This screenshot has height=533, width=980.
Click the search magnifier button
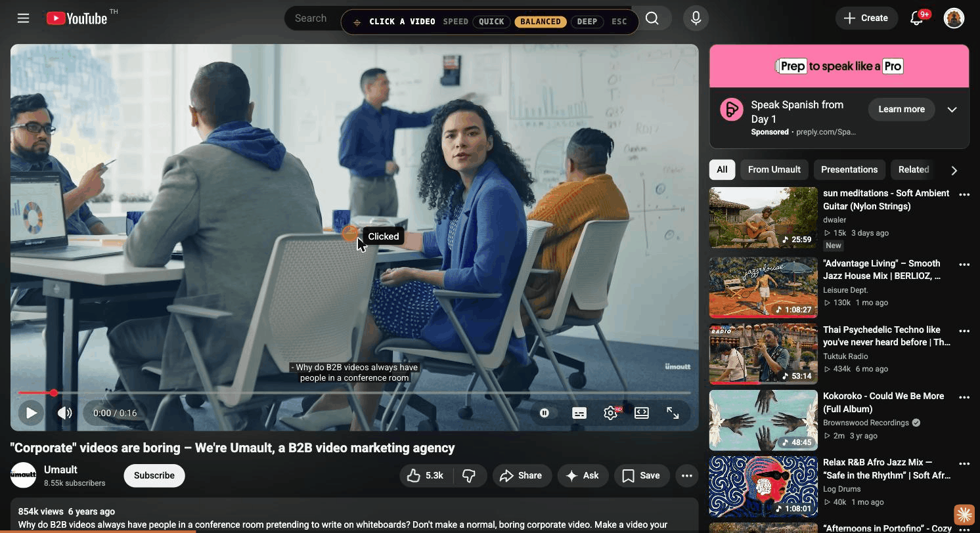[652, 18]
